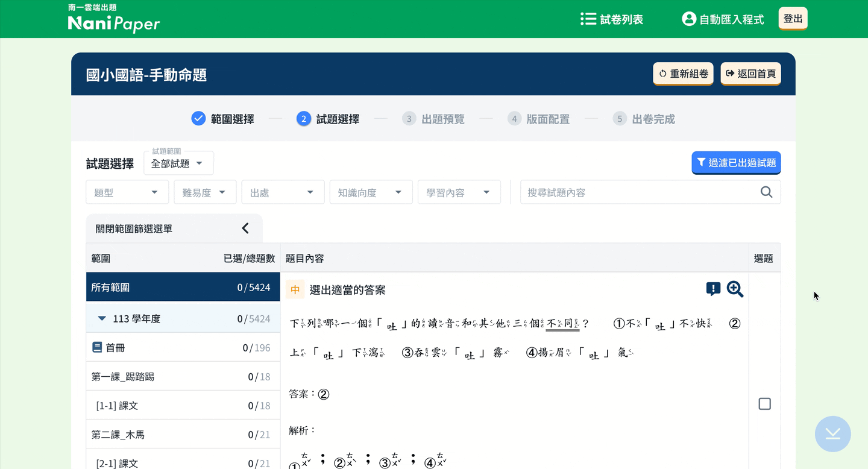Click the 選題 column header
Viewport: 868px width, 469px height.
pos(764,258)
